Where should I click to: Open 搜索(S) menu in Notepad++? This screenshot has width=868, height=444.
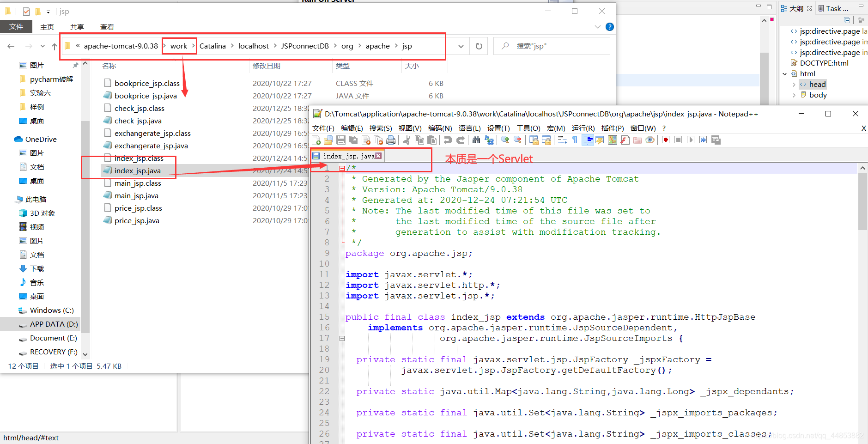[381, 128]
